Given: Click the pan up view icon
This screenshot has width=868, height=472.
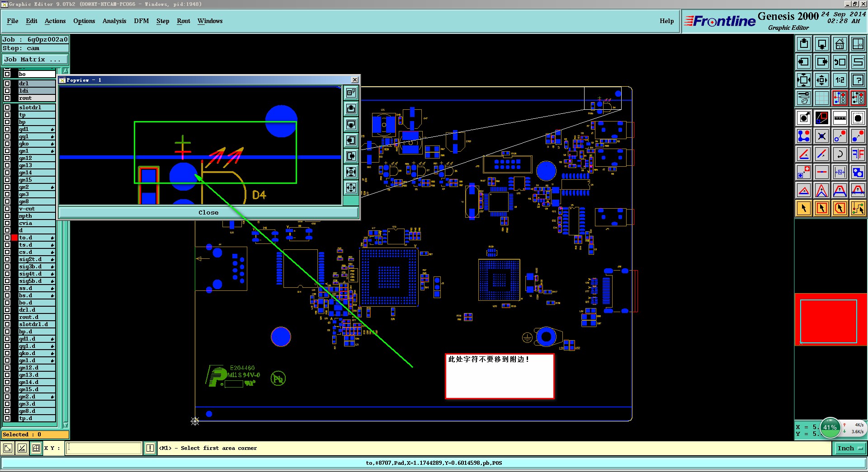Looking at the screenshot, I should 804,44.
